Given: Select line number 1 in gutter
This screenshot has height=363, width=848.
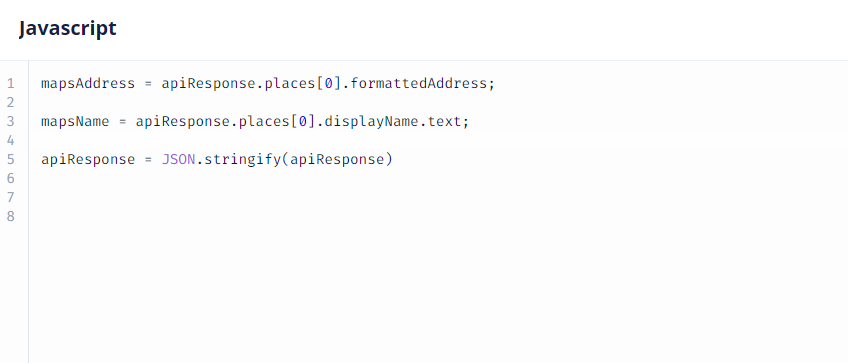Looking at the screenshot, I should coord(11,84).
